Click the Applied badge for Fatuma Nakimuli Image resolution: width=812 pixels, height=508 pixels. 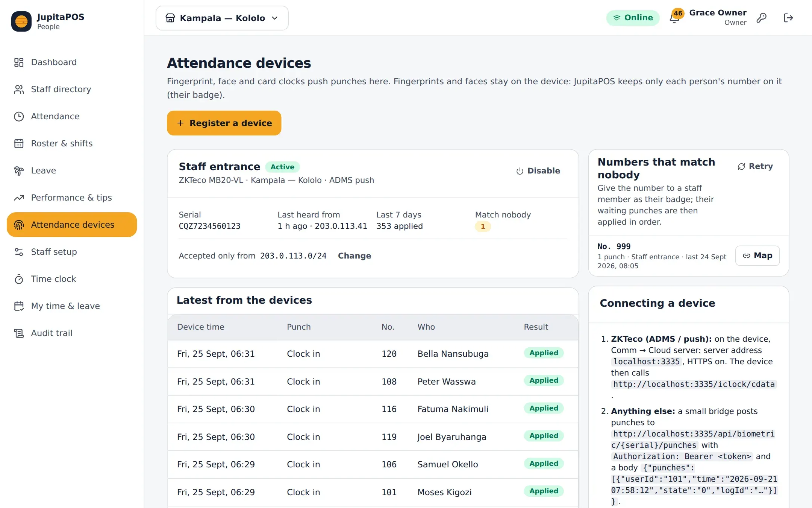544,408
